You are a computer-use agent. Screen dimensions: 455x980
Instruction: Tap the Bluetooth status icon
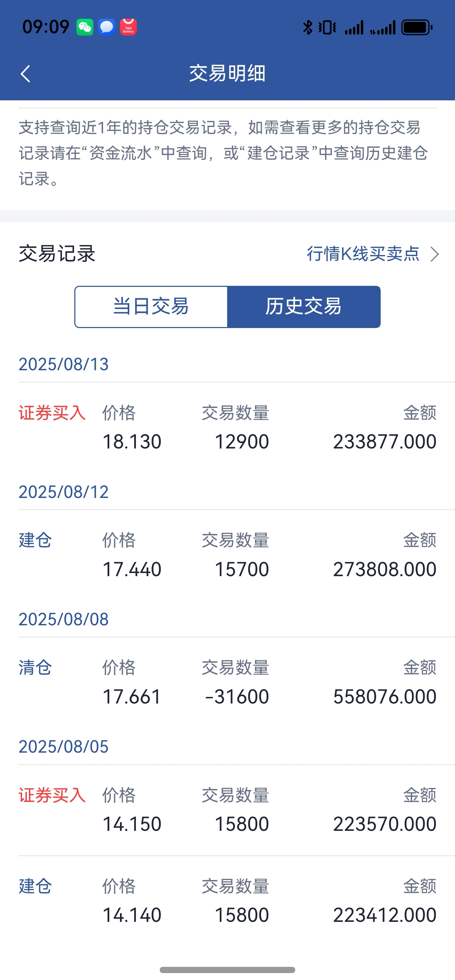(x=307, y=27)
